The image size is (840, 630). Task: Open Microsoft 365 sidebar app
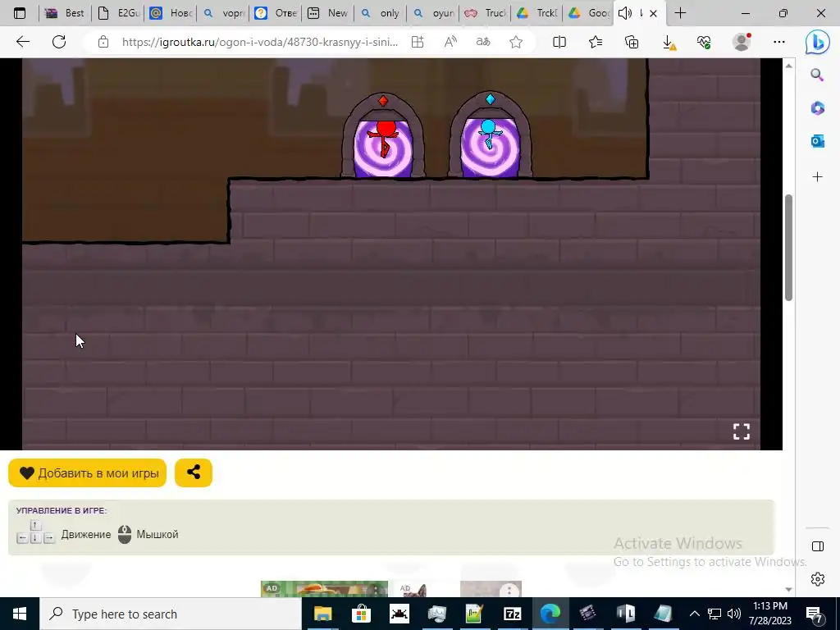pos(817,108)
